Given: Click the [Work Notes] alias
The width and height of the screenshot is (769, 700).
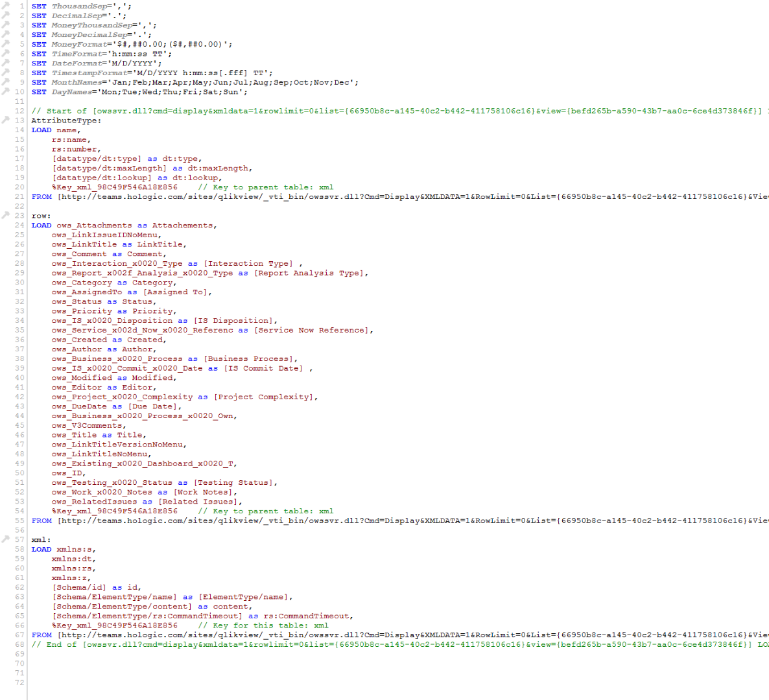Looking at the screenshot, I should point(202,492).
